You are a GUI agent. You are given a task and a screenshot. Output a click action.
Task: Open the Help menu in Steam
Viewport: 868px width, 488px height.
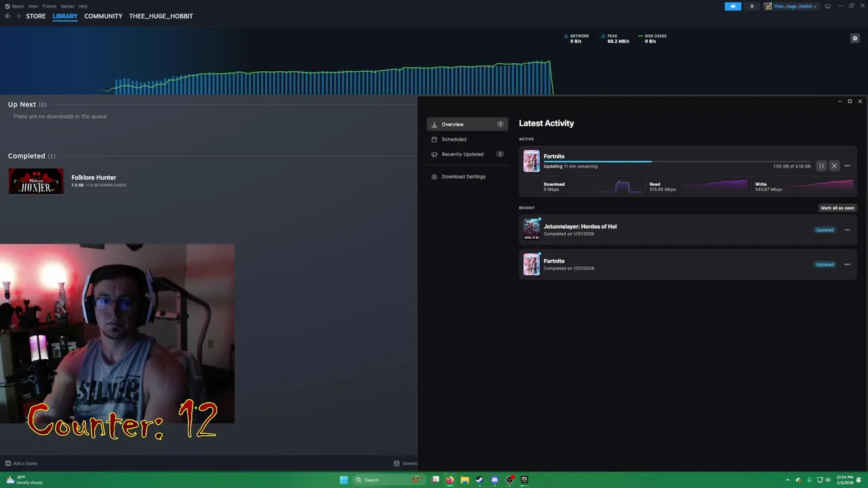coord(83,6)
